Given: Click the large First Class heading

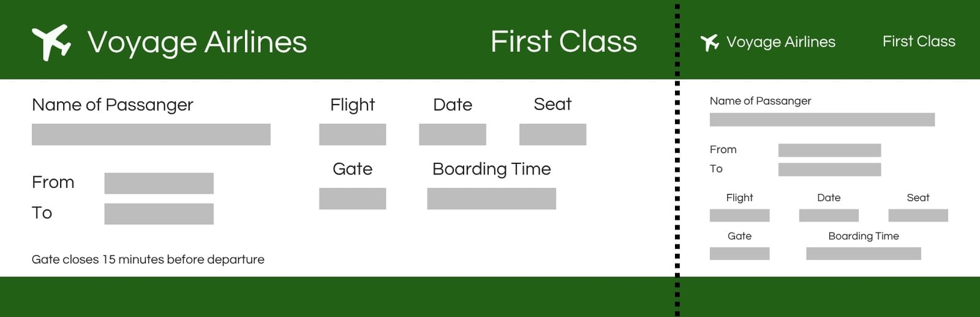Looking at the screenshot, I should tap(563, 42).
